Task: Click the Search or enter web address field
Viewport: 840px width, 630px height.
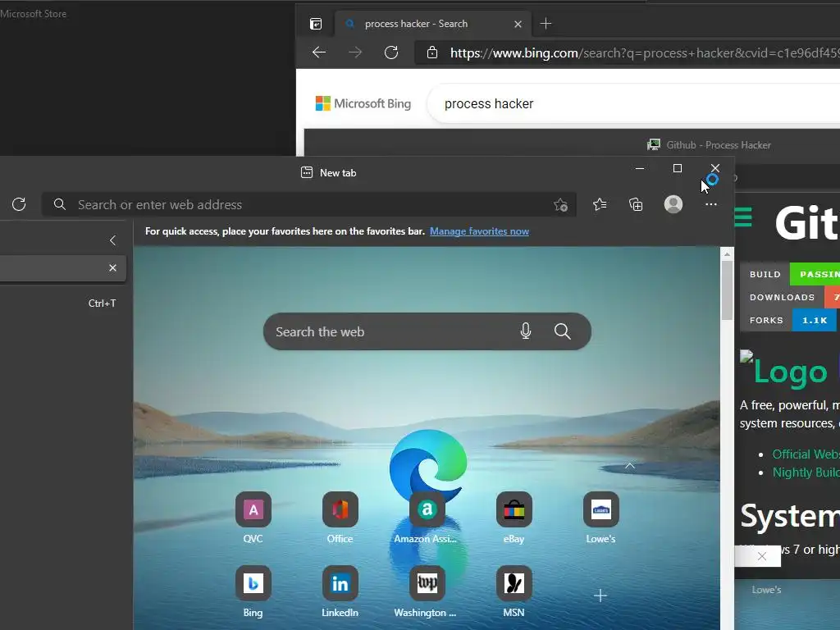Action: click(308, 204)
